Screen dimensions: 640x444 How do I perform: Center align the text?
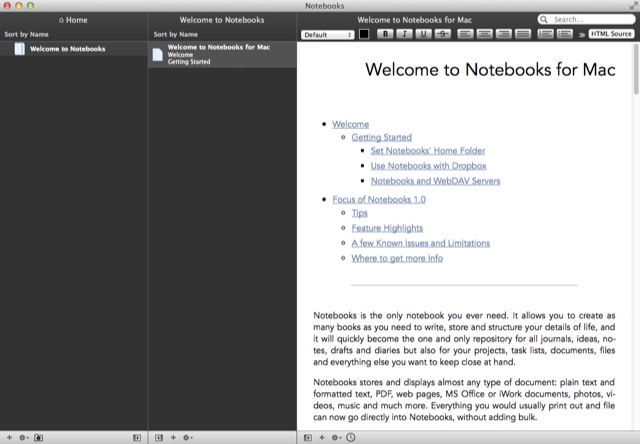[x=486, y=34]
